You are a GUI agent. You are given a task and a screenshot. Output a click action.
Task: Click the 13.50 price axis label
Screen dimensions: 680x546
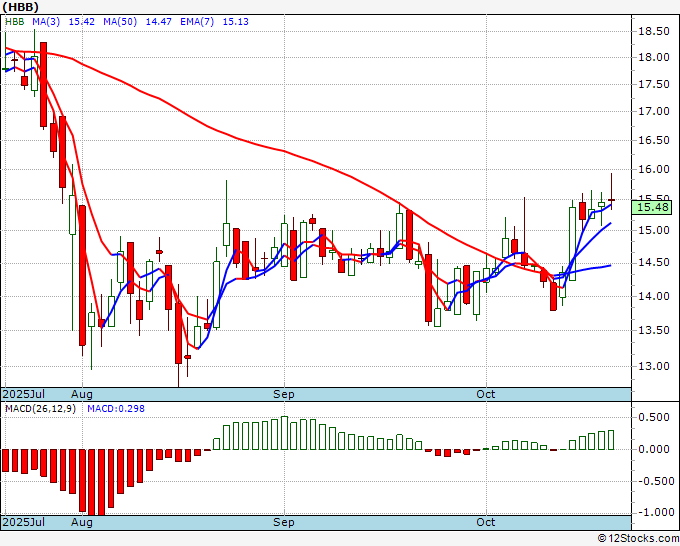654,330
